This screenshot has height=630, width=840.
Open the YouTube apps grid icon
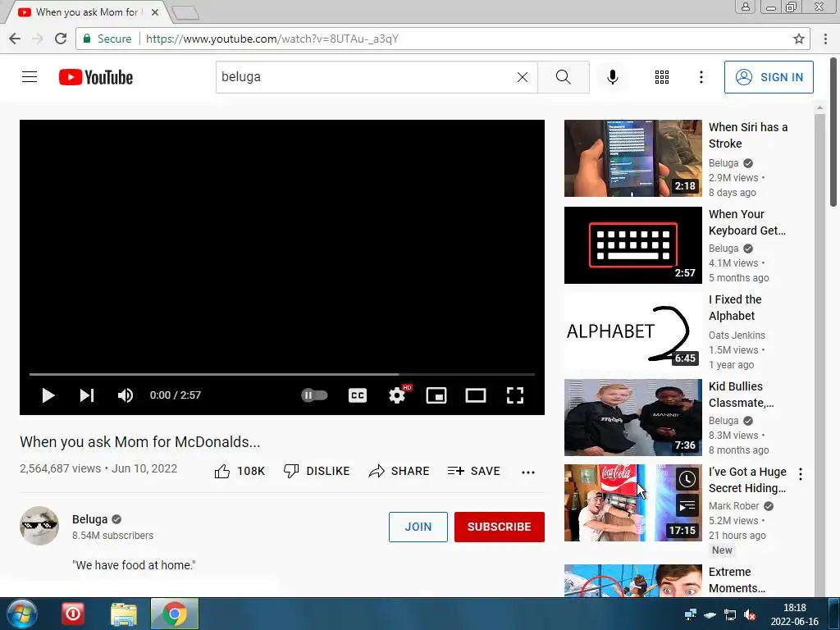(662, 77)
